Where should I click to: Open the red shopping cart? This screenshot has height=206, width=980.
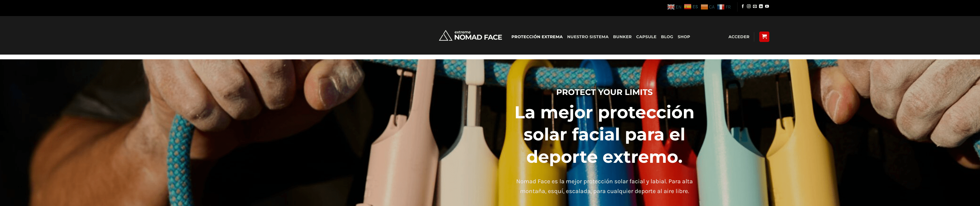pos(764,37)
